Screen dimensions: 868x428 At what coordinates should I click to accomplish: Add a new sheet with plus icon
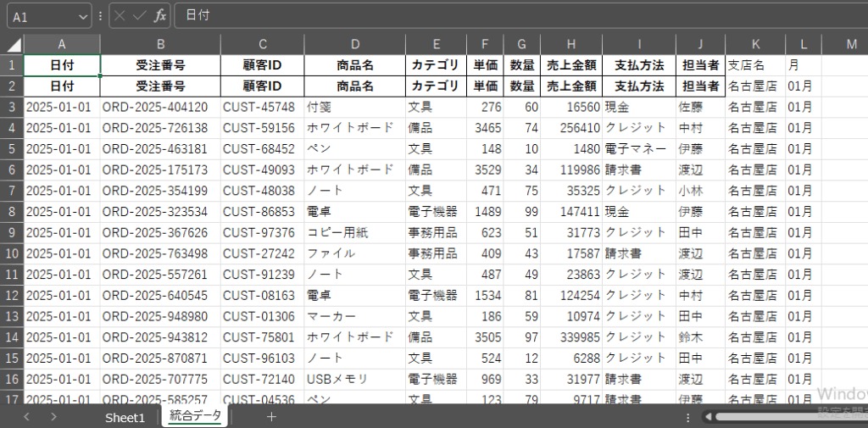pyautogui.click(x=271, y=416)
